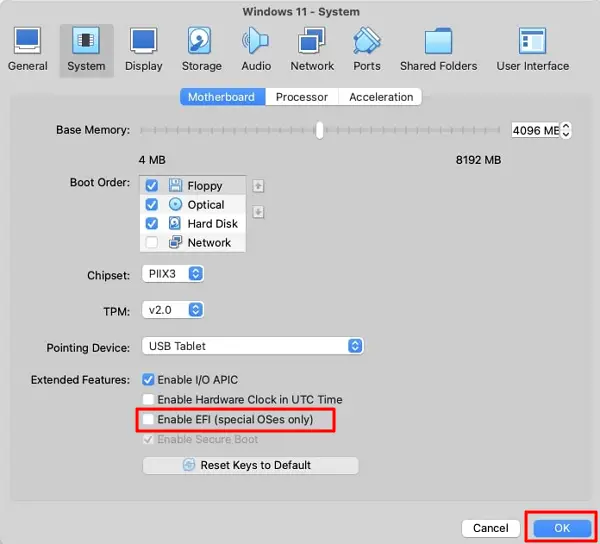The height and width of the screenshot is (544, 600).
Task: Click Reset Keys to Default button
Action: click(x=251, y=465)
